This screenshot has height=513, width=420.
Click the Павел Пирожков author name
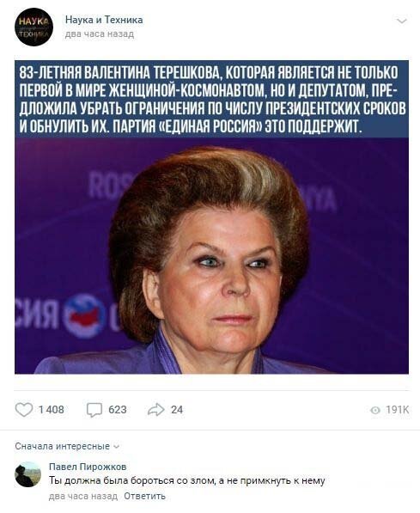click(x=88, y=467)
